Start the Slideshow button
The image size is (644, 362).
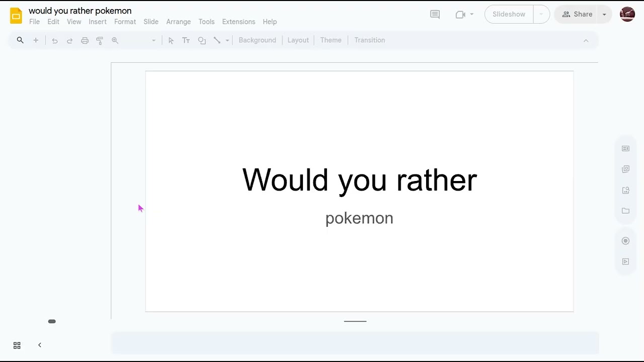509,14
